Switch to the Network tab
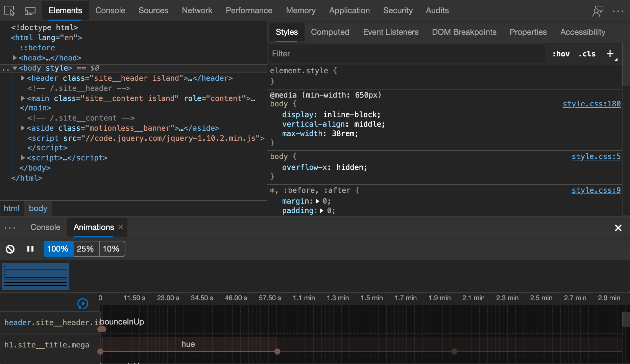This screenshot has height=364, width=630. [197, 10]
